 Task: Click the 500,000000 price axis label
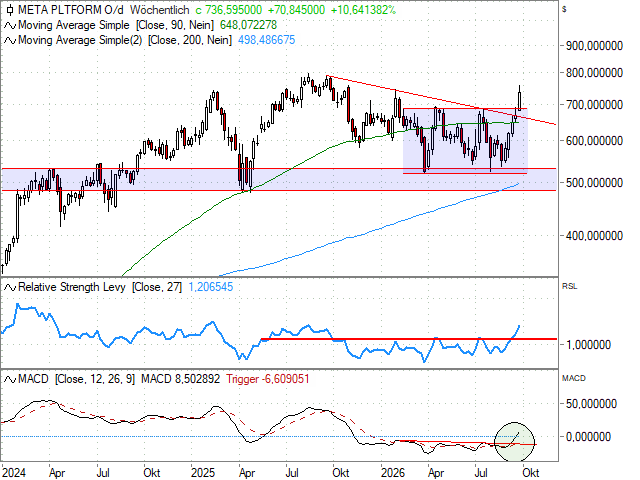click(x=594, y=183)
